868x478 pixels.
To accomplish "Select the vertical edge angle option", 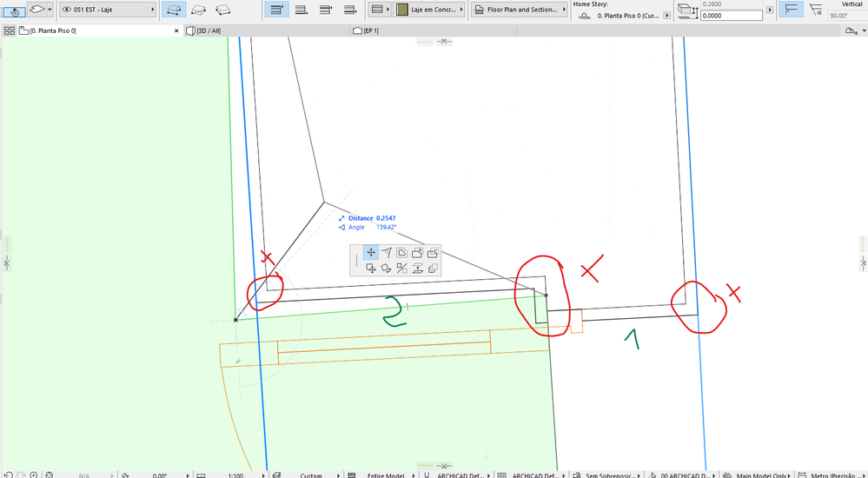I will 791,10.
